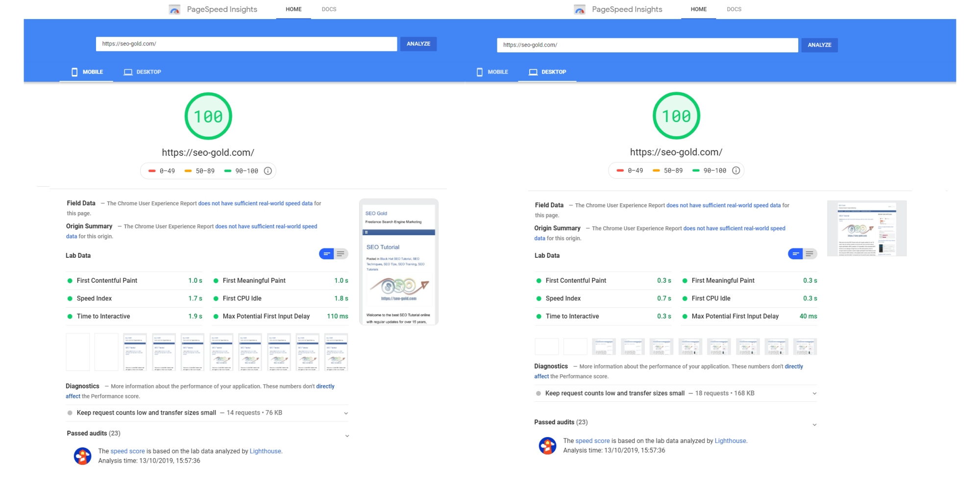
Task: Click mobile First CPU Idle value 1.8 s
Action: pos(341,298)
